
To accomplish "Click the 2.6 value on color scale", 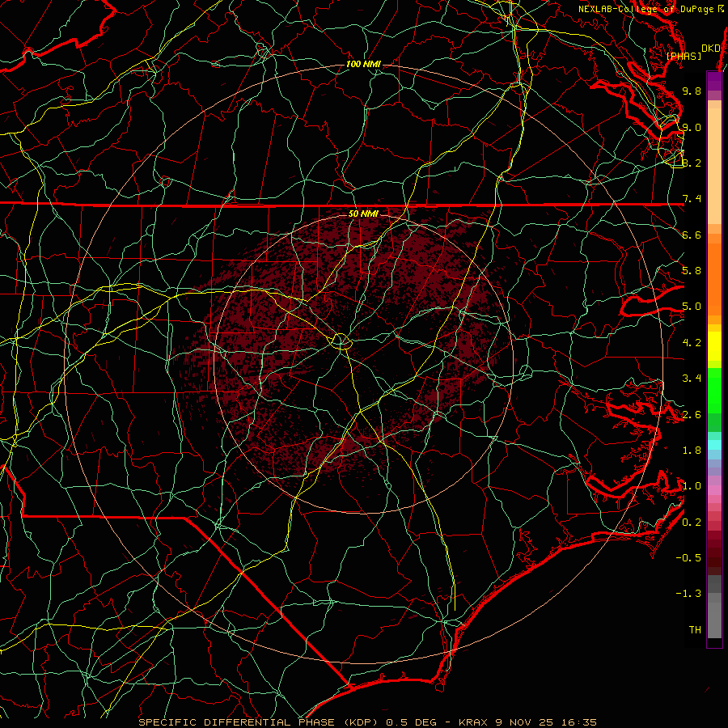I will 692,415.
